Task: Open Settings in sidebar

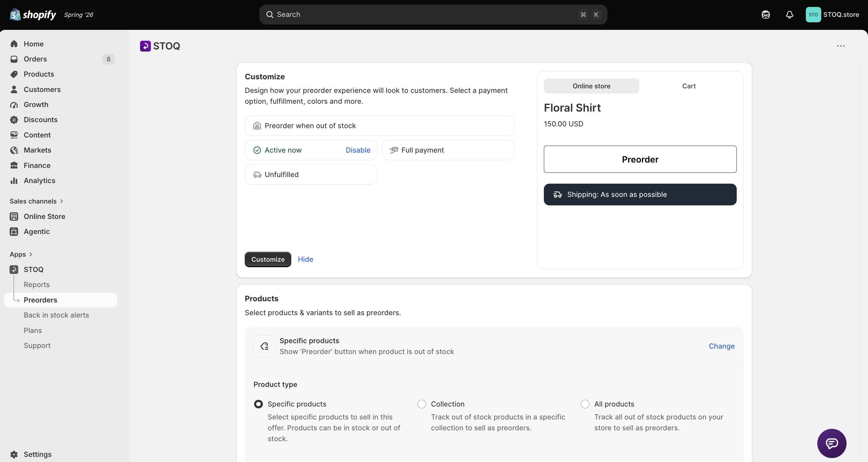Action: [37, 454]
